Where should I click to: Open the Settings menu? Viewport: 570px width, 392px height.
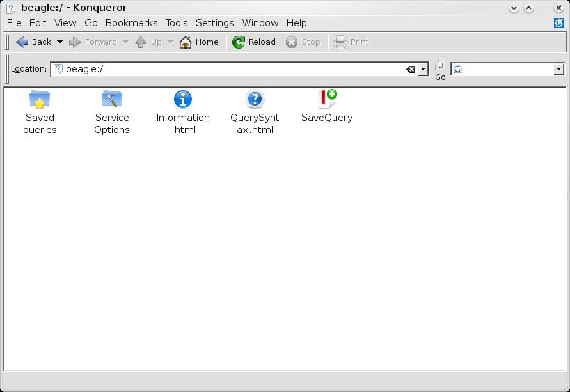(214, 23)
